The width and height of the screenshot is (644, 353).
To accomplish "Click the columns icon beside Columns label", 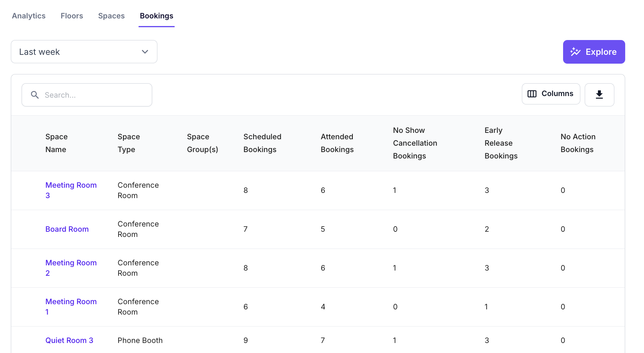I will pos(532,94).
